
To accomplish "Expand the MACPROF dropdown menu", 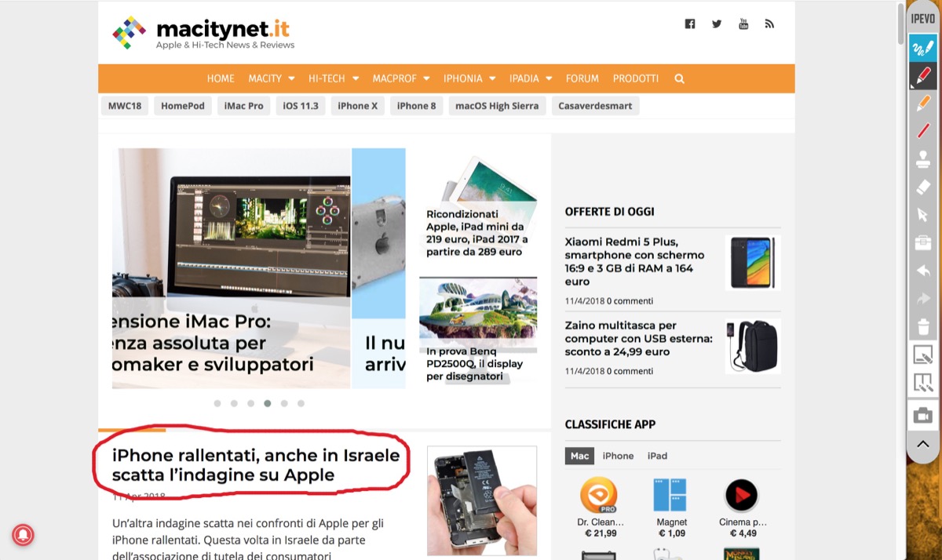I will (x=401, y=78).
